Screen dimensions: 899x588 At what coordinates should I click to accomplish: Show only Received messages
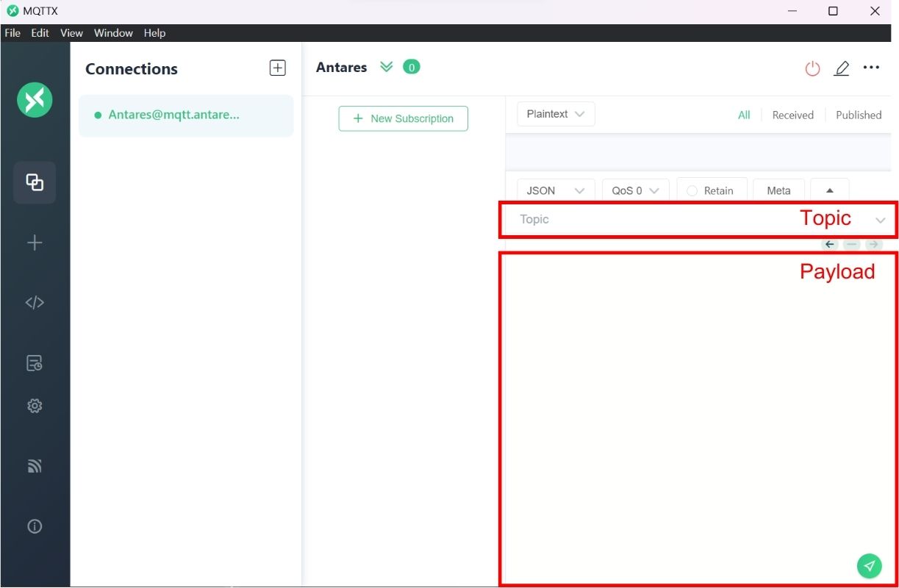[x=792, y=115]
